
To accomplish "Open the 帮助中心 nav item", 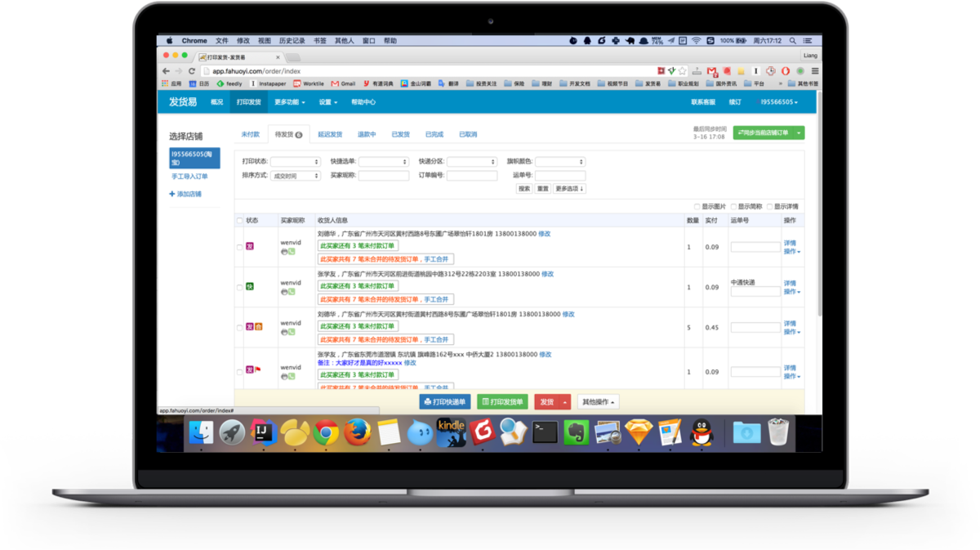I will click(x=363, y=102).
